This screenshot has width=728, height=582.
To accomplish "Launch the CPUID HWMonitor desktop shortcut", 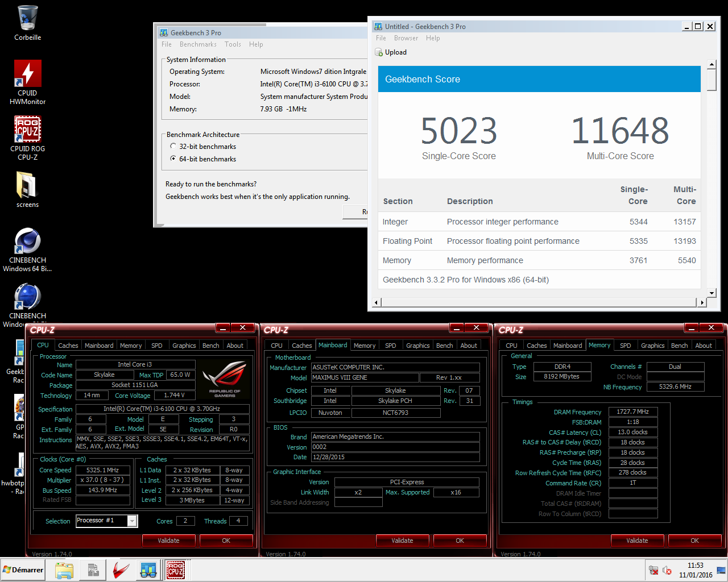I will pos(27,82).
